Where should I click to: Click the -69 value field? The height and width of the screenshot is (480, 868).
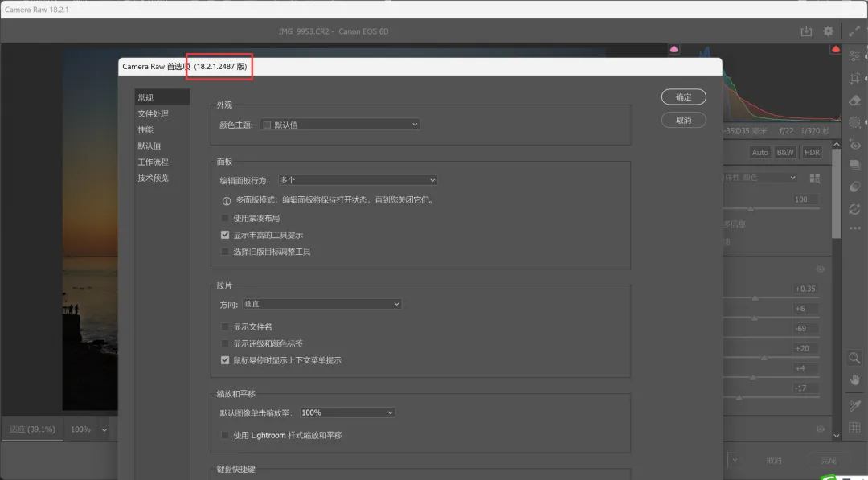coord(805,328)
